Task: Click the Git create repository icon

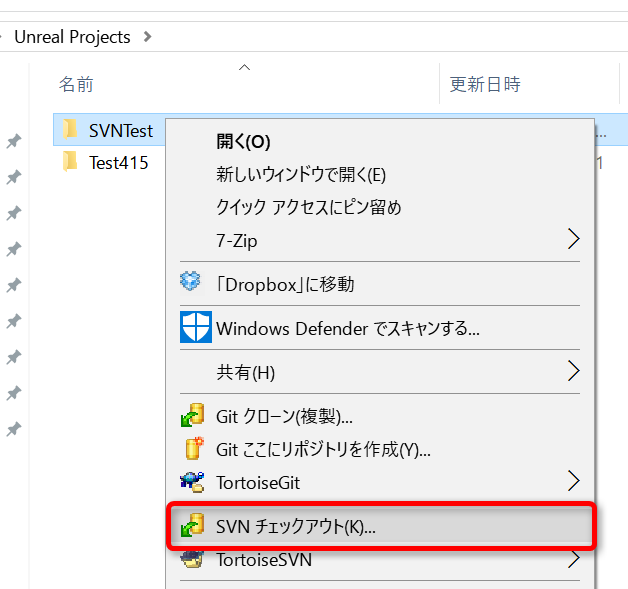Action: click(194, 448)
